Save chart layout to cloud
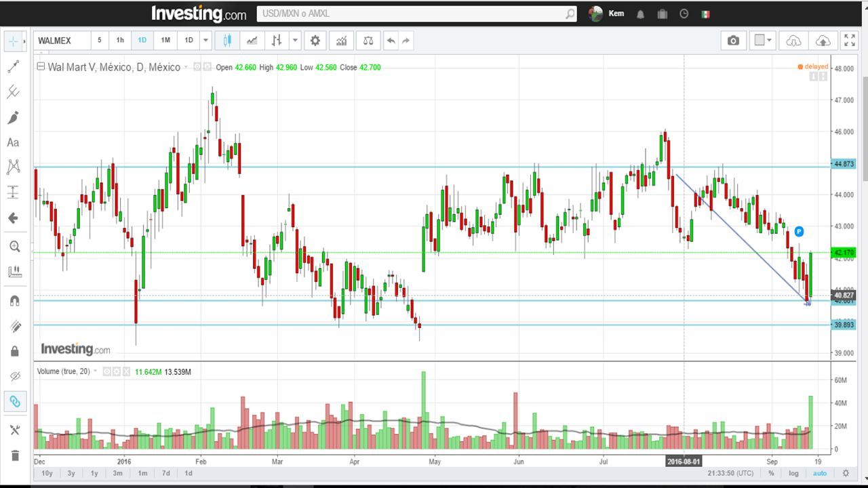The height and width of the screenshot is (488, 868). (x=822, y=41)
